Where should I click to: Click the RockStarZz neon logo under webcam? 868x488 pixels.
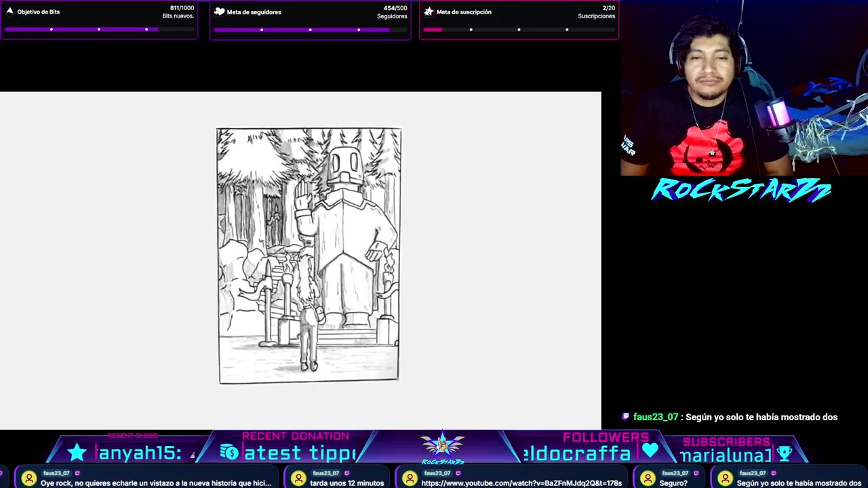pos(741,190)
